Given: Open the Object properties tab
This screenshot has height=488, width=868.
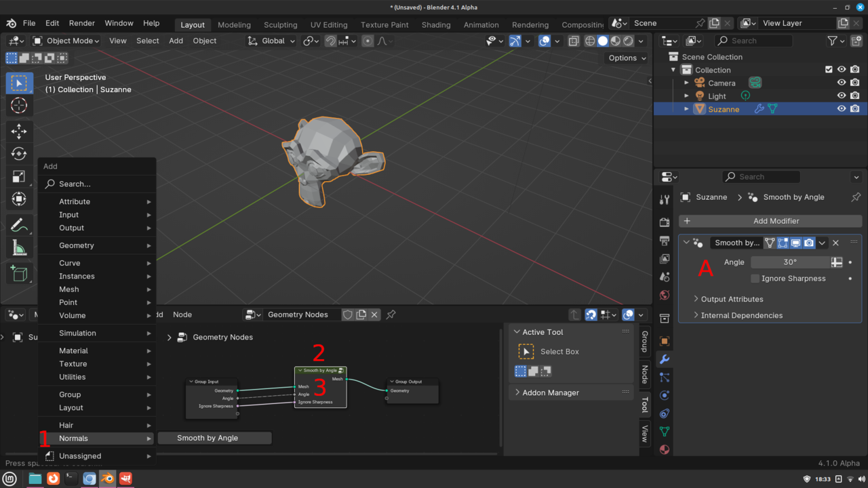Looking at the screenshot, I should (665, 341).
